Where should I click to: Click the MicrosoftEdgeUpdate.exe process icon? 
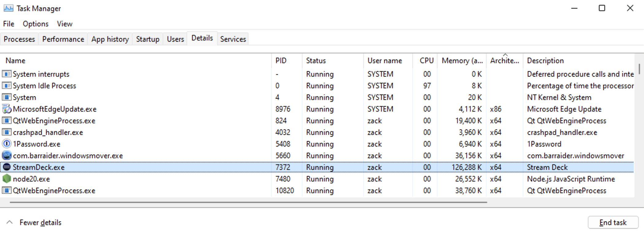point(6,109)
